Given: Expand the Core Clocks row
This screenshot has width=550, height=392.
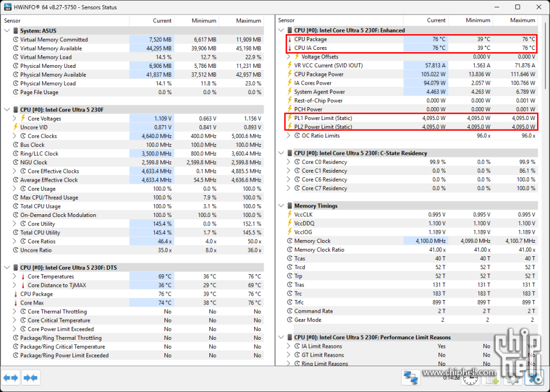Looking at the screenshot, I should click(15, 136).
